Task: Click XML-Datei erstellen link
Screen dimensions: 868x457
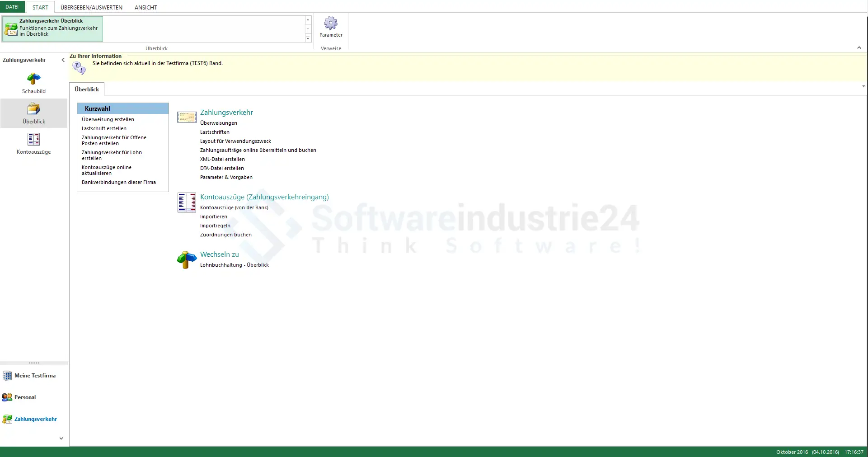Action: [x=222, y=159]
